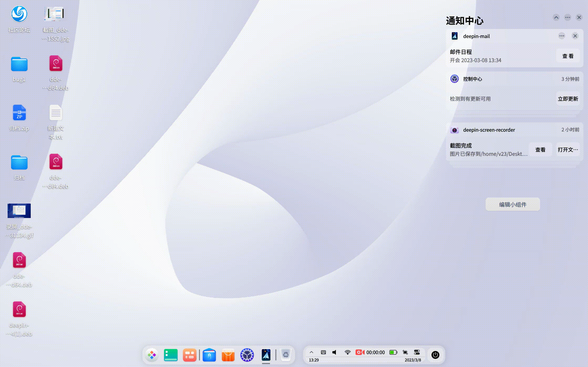Click the screenshot tool tray icon
This screenshot has width=588, height=367.
point(405,352)
